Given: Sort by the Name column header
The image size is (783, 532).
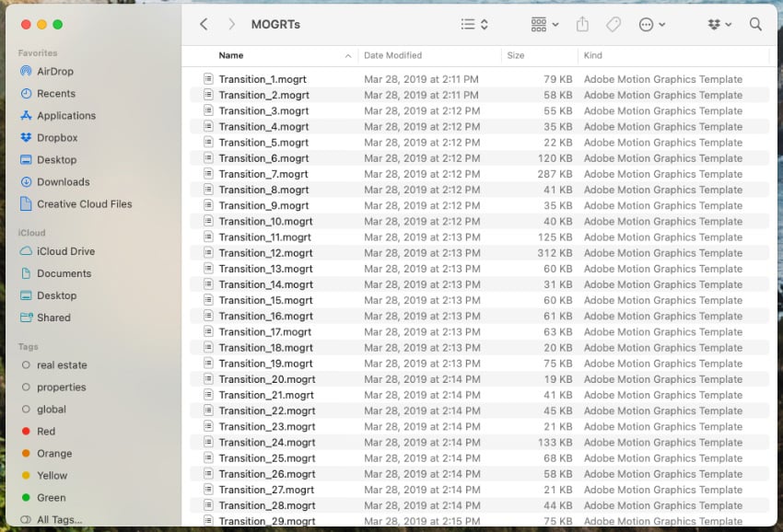Looking at the screenshot, I should point(230,55).
